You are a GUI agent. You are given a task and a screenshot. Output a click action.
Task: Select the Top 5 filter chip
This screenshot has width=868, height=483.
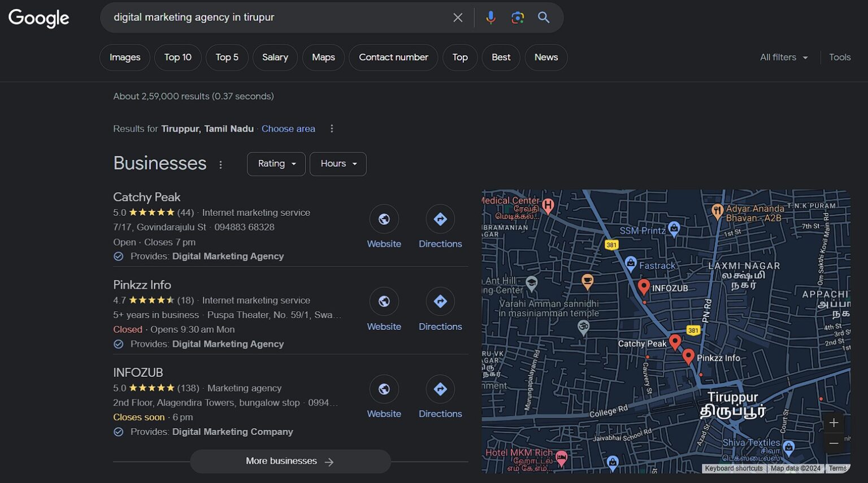click(227, 58)
